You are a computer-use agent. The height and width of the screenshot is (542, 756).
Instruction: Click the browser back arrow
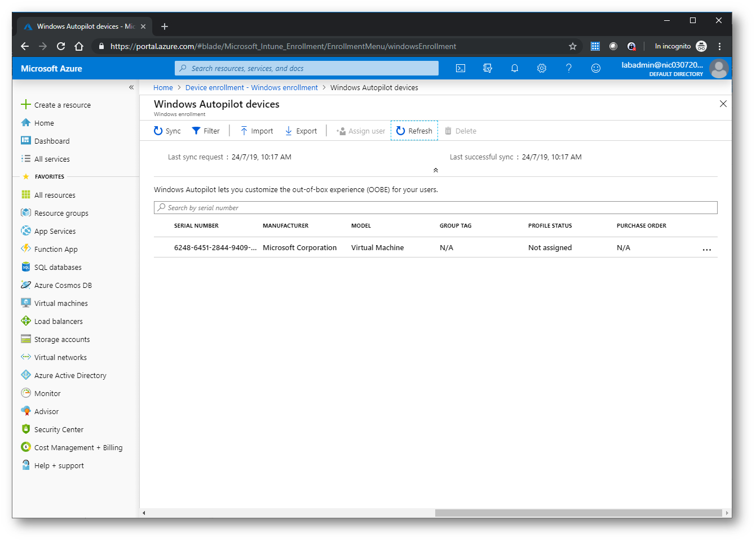[x=24, y=46]
